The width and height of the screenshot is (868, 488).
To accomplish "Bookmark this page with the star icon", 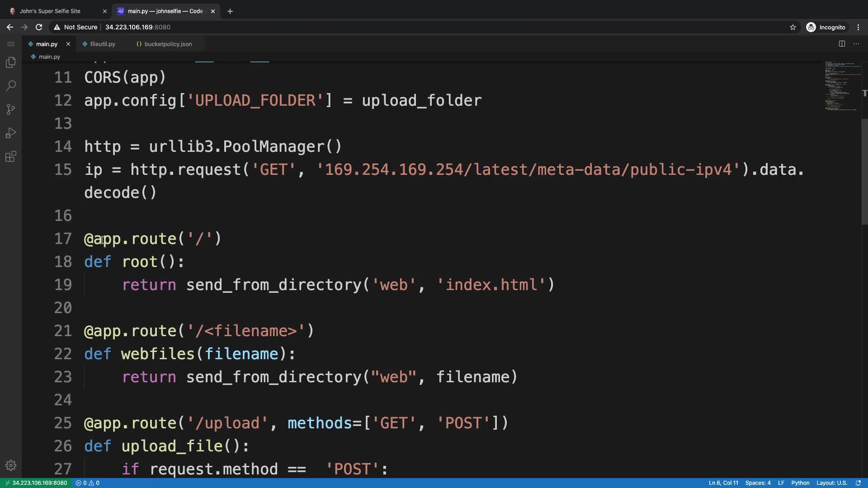I will click(x=793, y=27).
